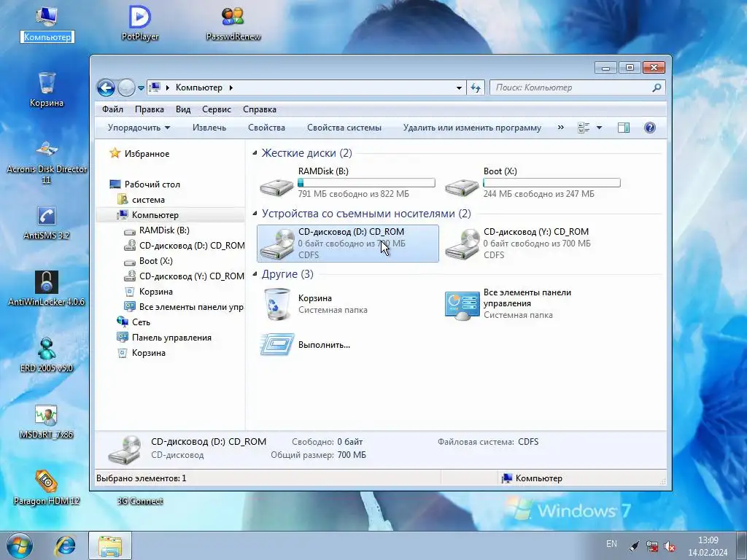
Task: Open the Справка menu
Action: point(260,109)
